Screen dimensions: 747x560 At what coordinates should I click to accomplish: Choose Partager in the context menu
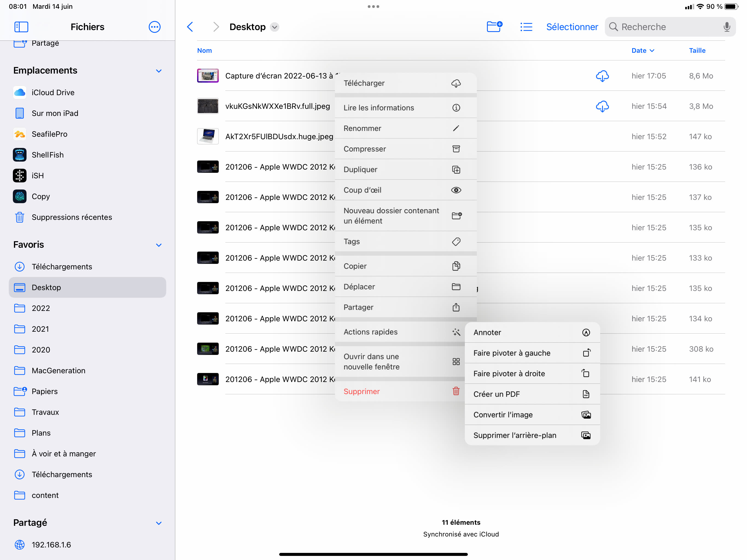click(x=405, y=307)
